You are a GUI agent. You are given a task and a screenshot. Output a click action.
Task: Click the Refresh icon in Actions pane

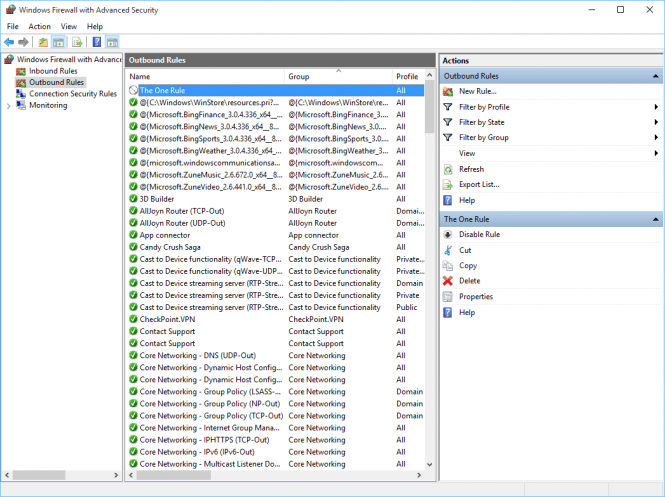[448, 169]
